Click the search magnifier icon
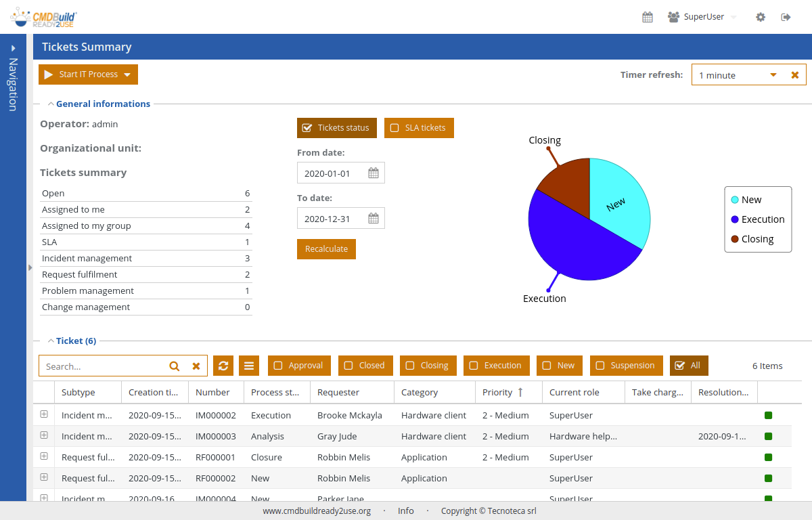 [x=175, y=366]
